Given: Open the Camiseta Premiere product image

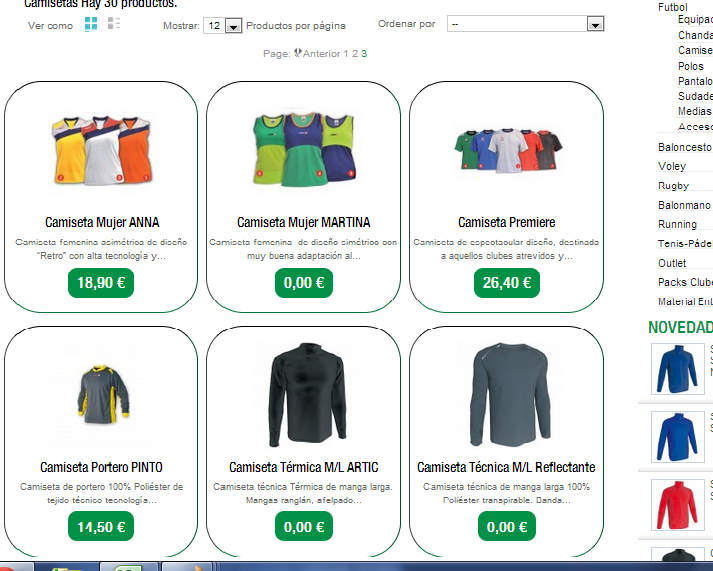Looking at the screenshot, I should [507, 150].
